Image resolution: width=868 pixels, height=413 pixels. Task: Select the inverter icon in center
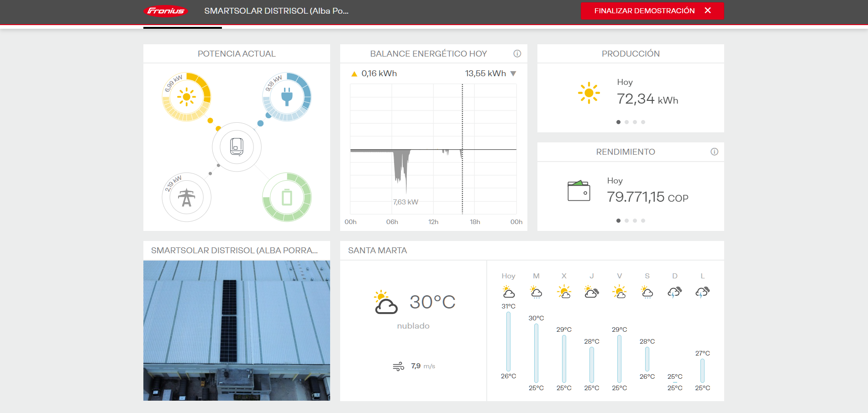[237, 147]
